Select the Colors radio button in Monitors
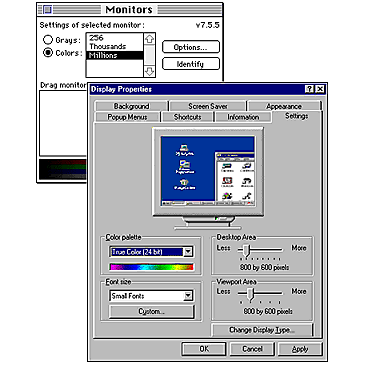 click(48, 52)
